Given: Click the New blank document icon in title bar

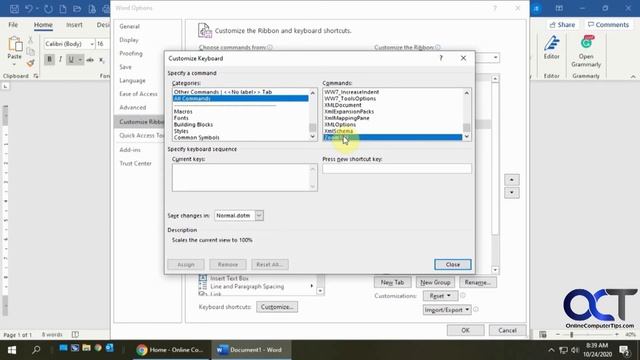Looking at the screenshot, I should click(x=63, y=9).
